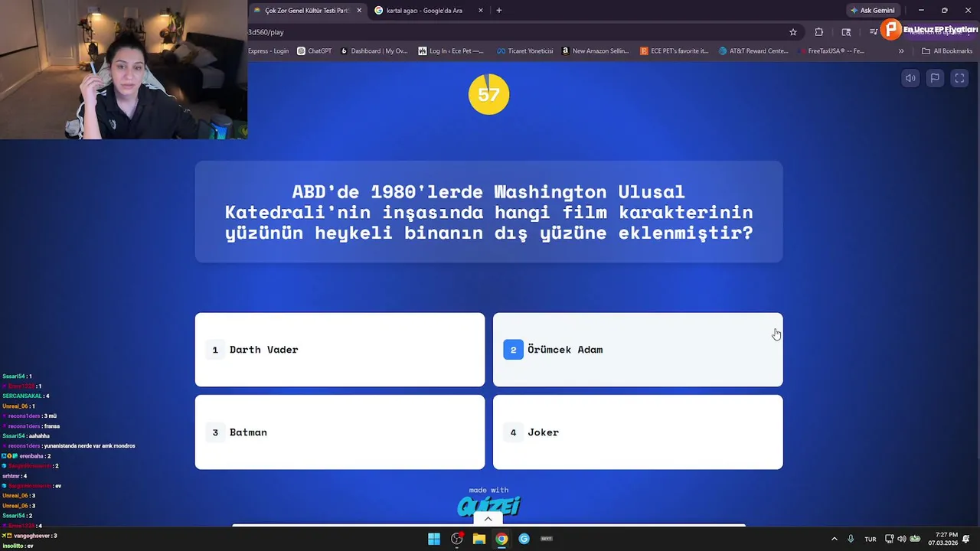Open the ChatGPT bookmark

(x=314, y=51)
